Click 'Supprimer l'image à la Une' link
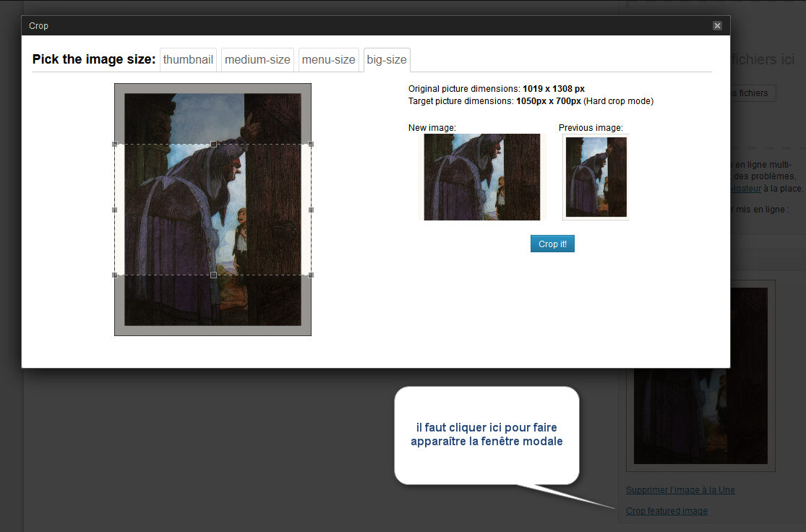This screenshot has height=532, width=806. [x=680, y=490]
